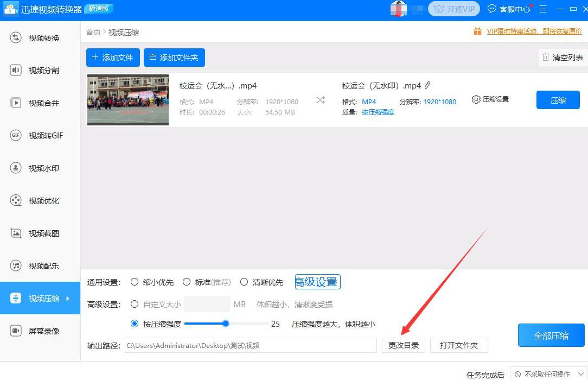Click the app logo icon in title bar
Screen dimensions: 588x380
point(10,9)
